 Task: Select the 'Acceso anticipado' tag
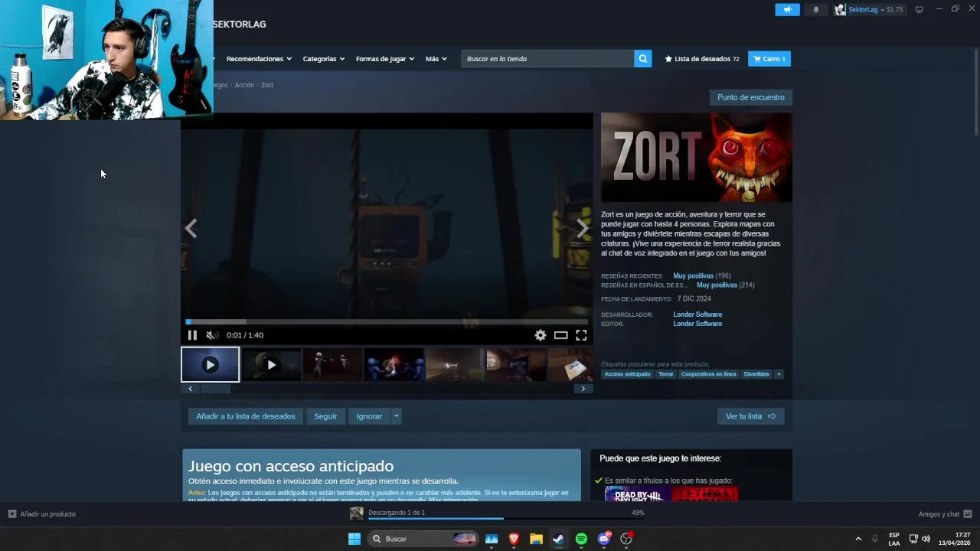click(627, 374)
